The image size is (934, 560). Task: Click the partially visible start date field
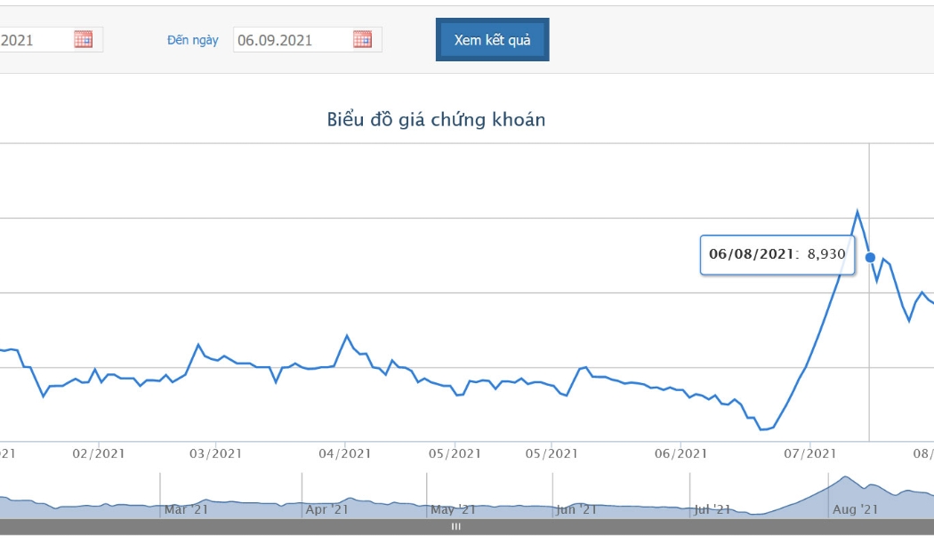point(52,40)
